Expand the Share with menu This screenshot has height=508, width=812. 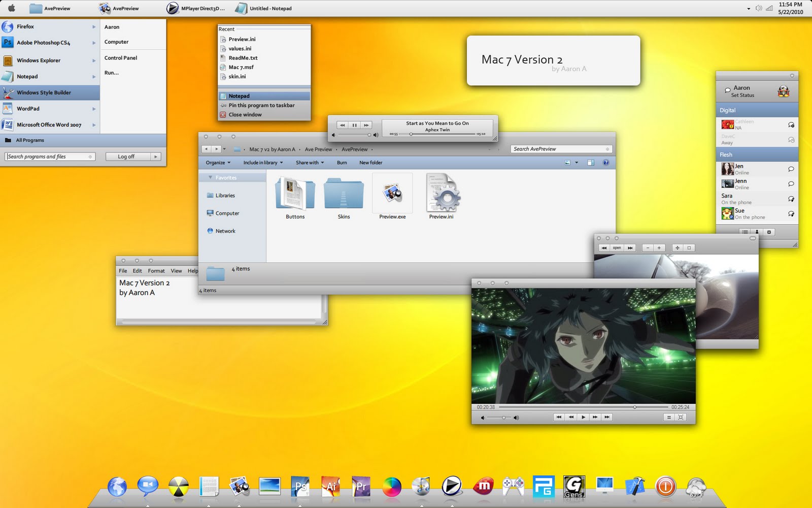pos(309,163)
